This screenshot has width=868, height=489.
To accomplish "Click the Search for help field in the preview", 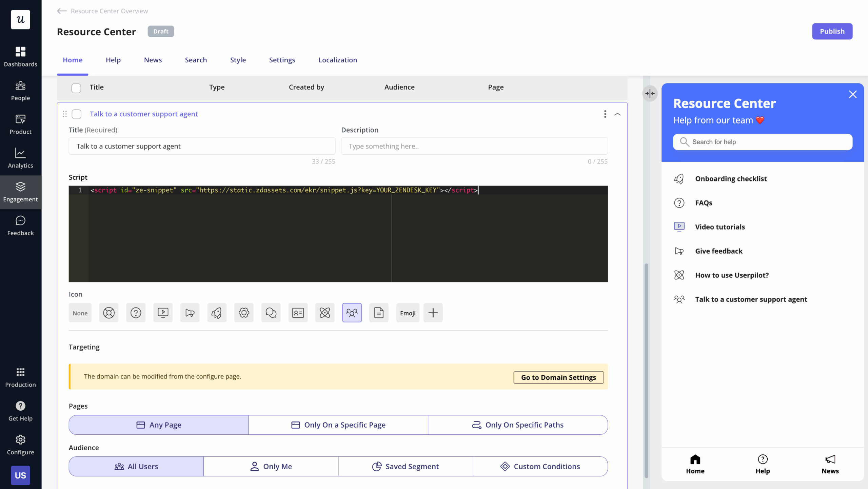I will click(x=763, y=142).
